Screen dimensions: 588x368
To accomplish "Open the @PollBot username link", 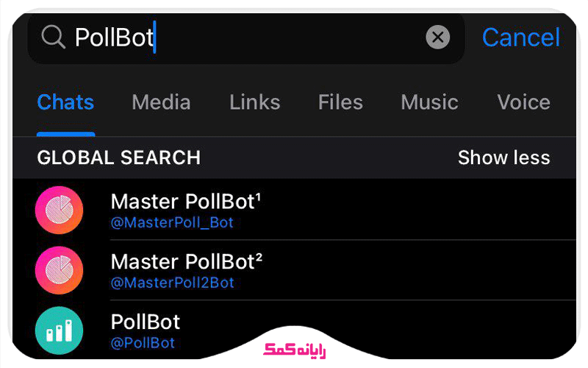I will 143,343.
